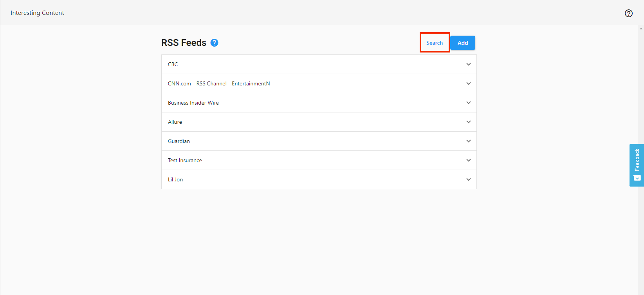644x295 pixels.
Task: Expand the Test Insurance chevron
Action: 468,160
